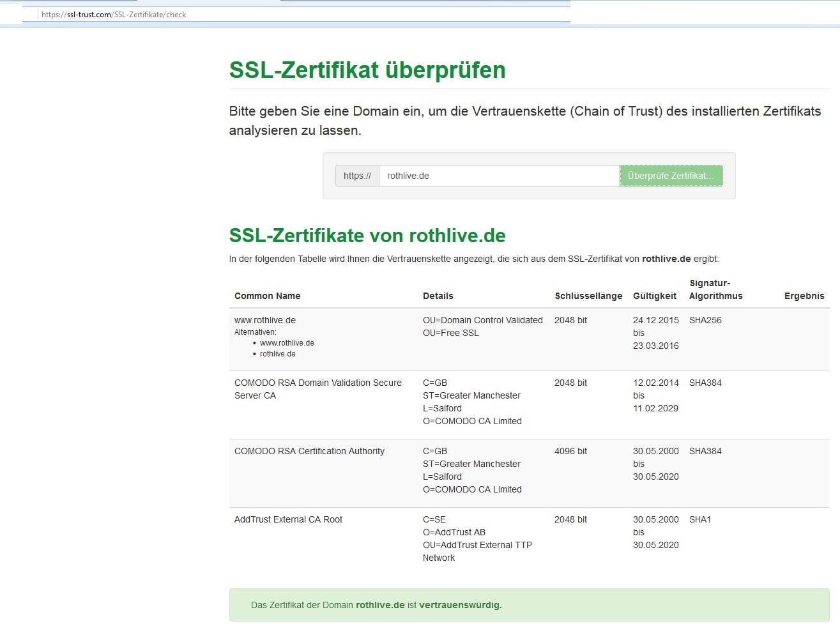This screenshot has height=626, width=840.
Task: Click the 2048 bit value in AddTrust row
Action: 570,519
